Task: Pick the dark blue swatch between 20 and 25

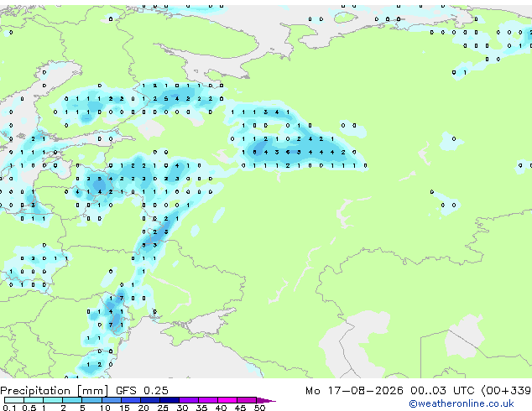Action: click(x=150, y=400)
